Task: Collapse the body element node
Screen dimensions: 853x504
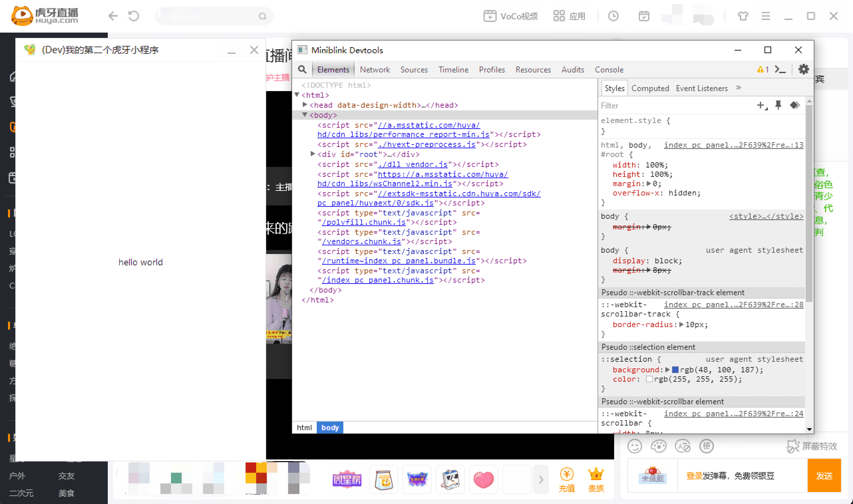Action: (305, 115)
